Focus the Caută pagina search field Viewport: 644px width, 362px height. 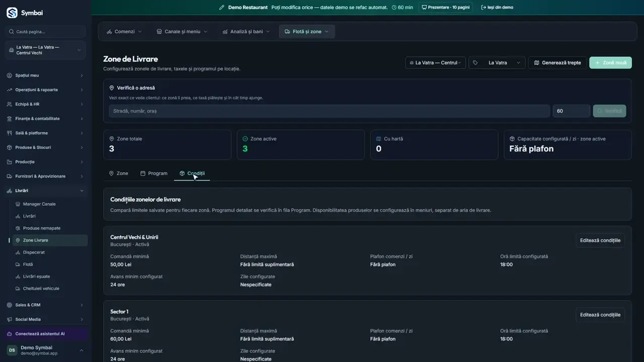tap(45, 32)
